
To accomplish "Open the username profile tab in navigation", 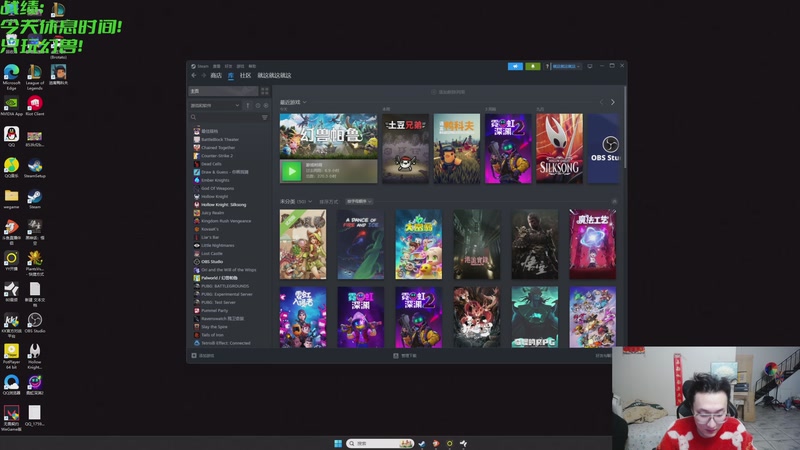I will (x=274, y=76).
